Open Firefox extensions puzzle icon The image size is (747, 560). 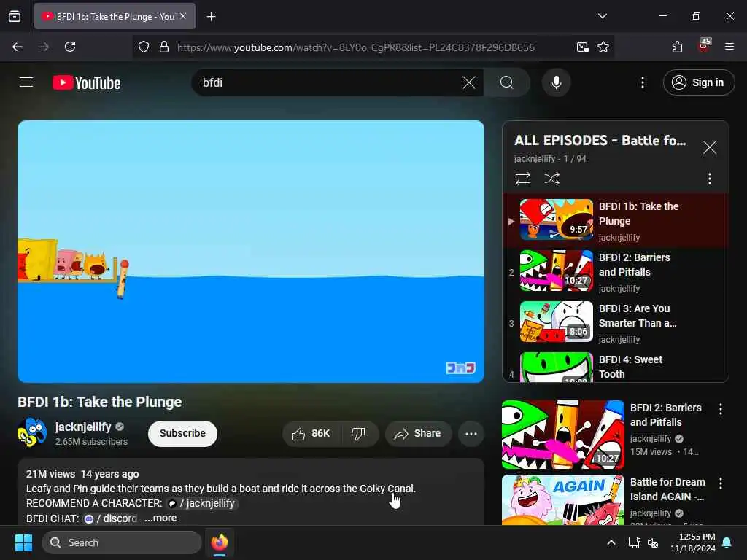(677, 47)
